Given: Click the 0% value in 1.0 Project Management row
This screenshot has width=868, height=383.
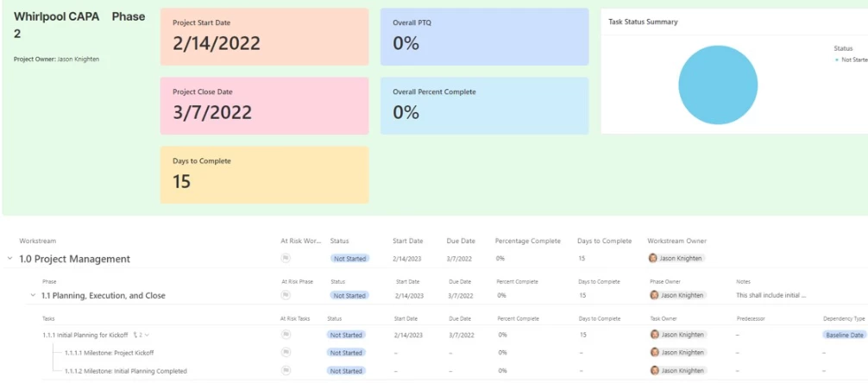Looking at the screenshot, I should point(500,259).
